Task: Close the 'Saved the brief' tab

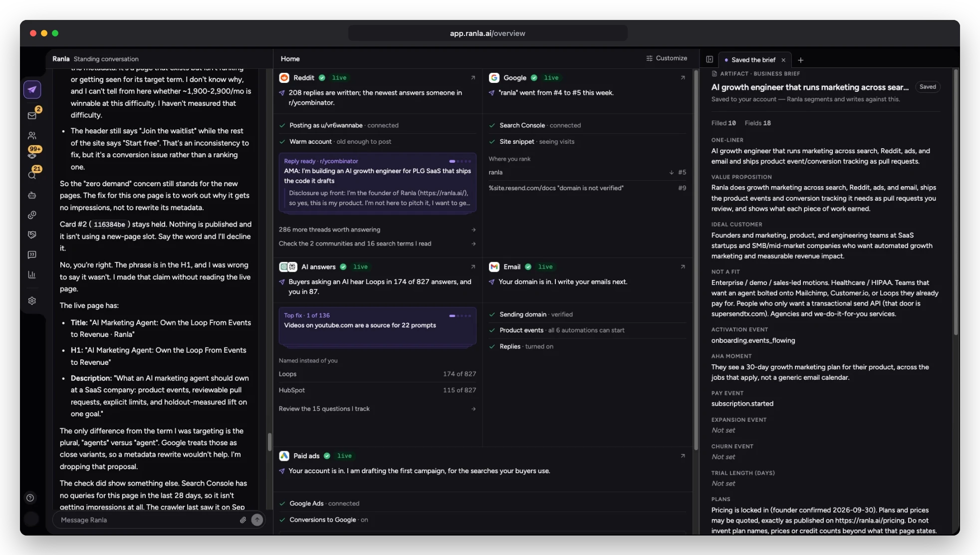Action: pyautogui.click(x=783, y=60)
